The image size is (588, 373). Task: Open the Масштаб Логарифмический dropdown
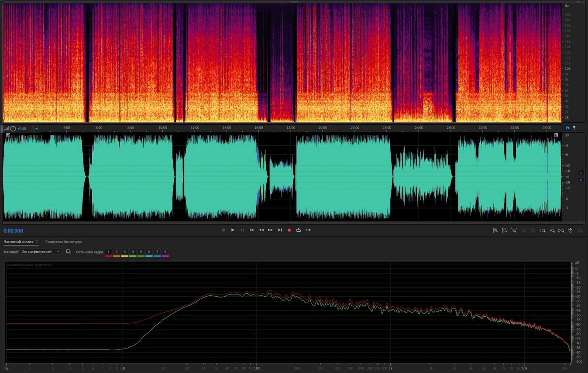coord(41,252)
